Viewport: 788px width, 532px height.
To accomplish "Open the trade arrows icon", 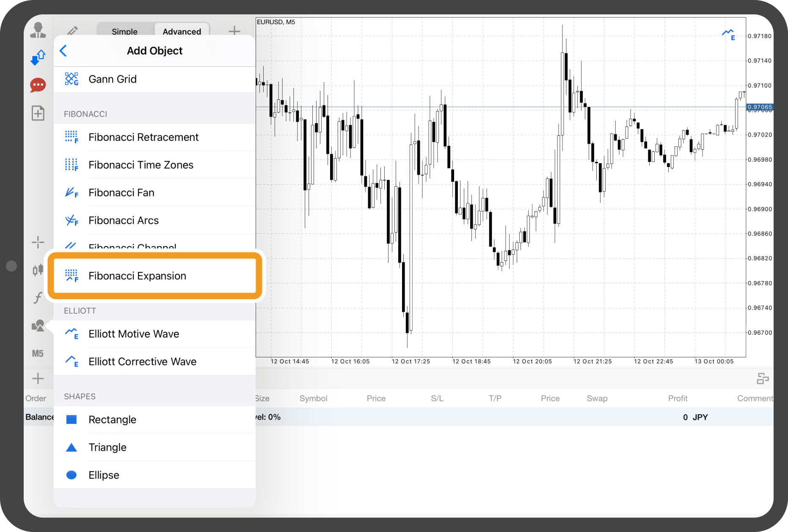I will point(38,58).
